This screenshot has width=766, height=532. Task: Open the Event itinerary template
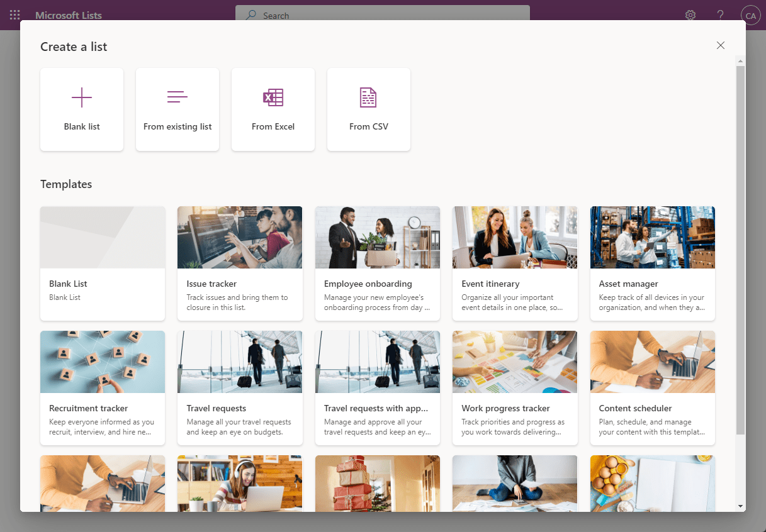tap(515, 263)
